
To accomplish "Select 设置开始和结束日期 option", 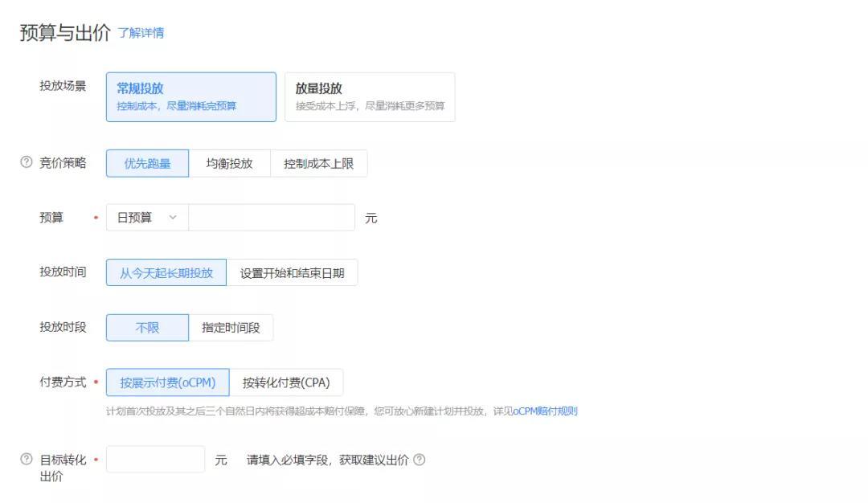I will point(292,272).
